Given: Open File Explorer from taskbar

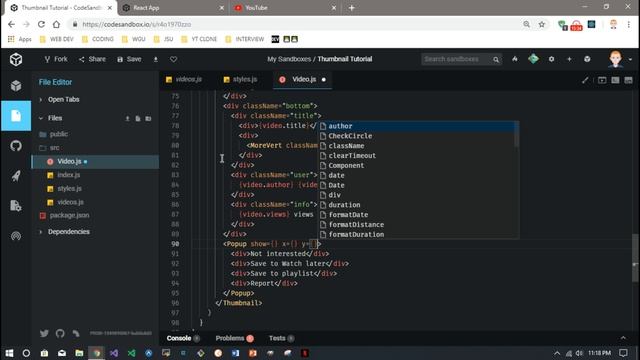Looking at the screenshot, I should [79, 353].
